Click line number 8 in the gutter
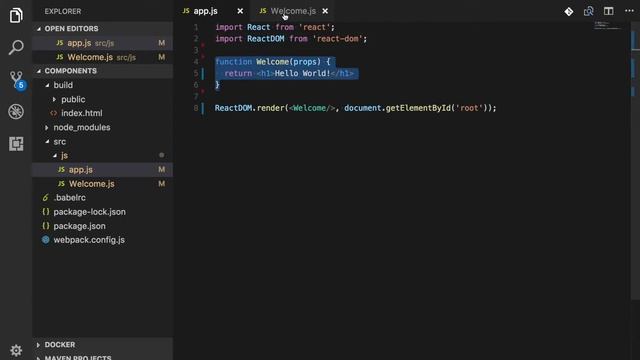This screenshot has width=640, height=360. pyautogui.click(x=196, y=108)
